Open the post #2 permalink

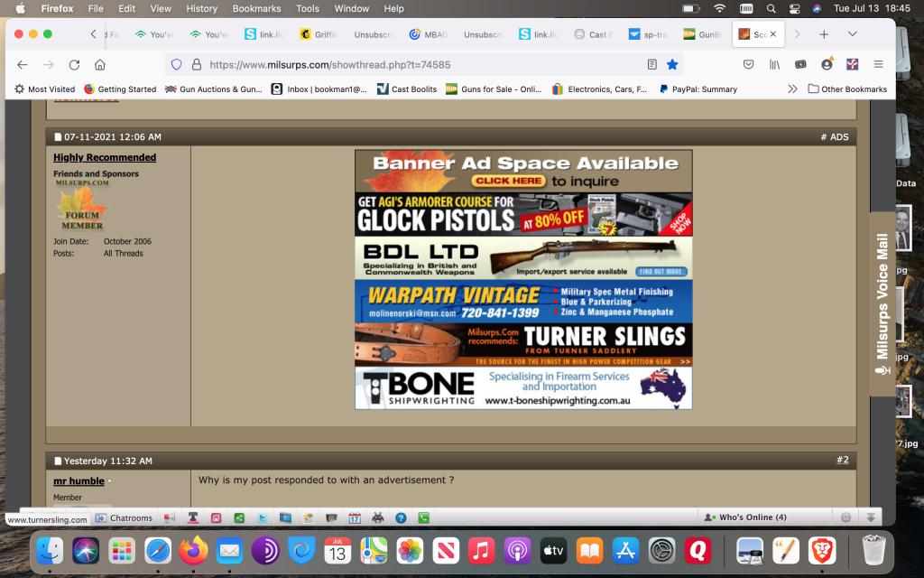[x=843, y=460]
